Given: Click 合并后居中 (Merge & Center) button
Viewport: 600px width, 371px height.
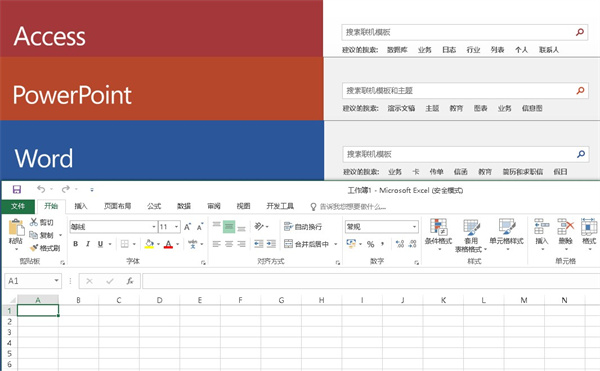Looking at the screenshot, I should coord(307,244).
